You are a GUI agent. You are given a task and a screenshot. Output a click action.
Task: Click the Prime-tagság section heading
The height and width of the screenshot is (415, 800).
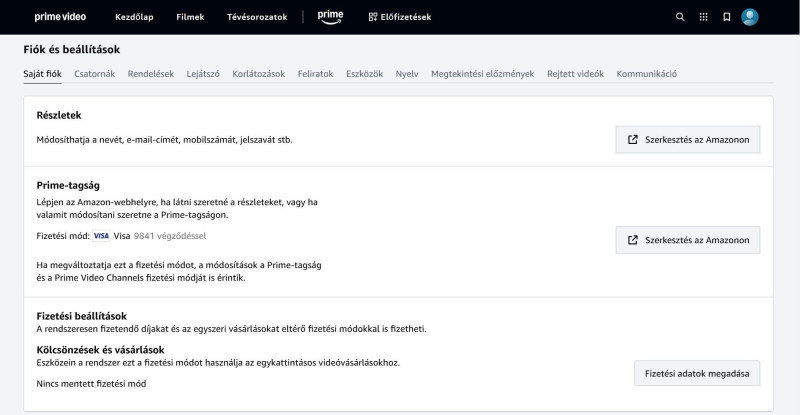pos(68,185)
